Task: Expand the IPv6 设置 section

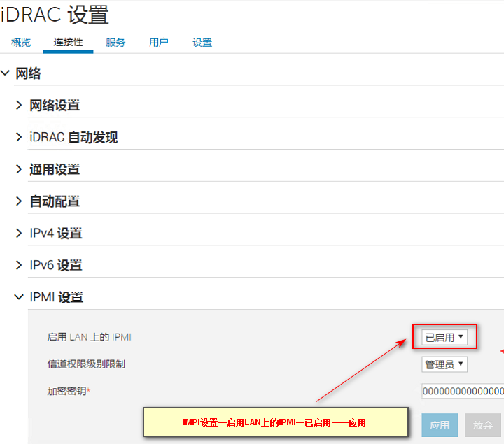Action: click(x=19, y=265)
